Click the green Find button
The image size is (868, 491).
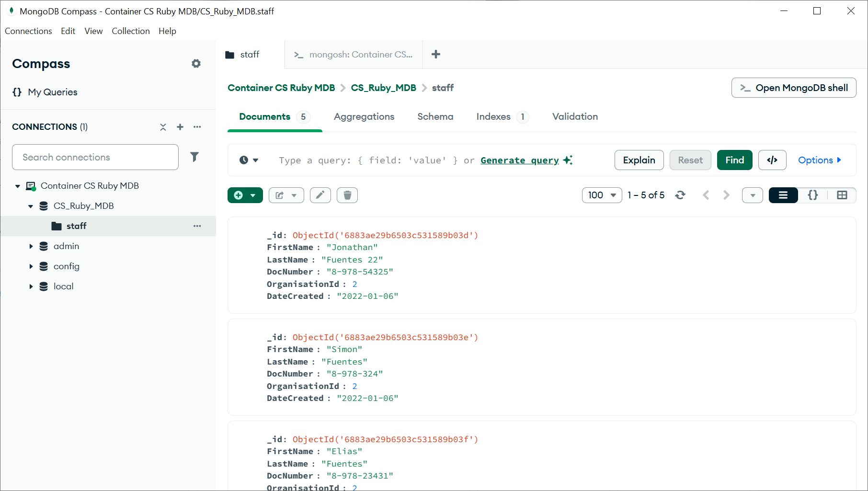pyautogui.click(x=734, y=160)
